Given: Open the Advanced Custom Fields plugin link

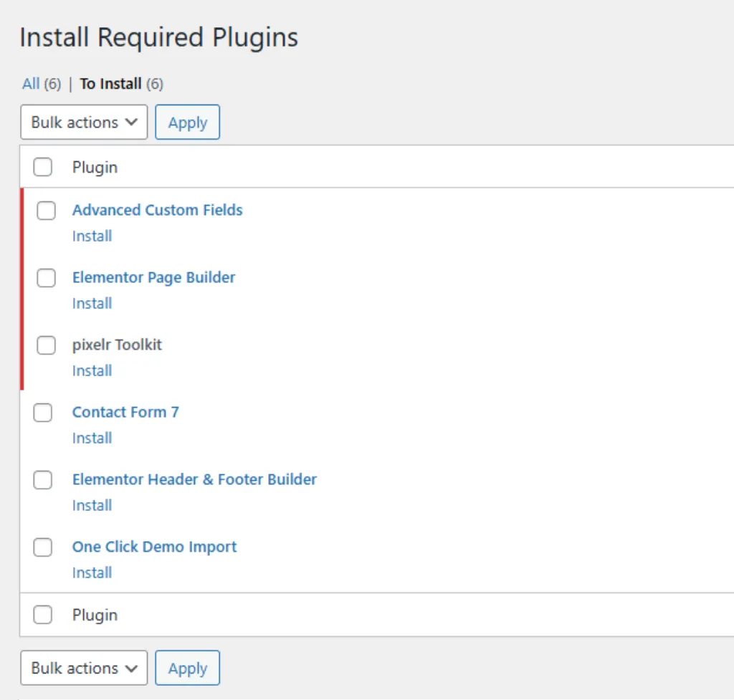Looking at the screenshot, I should [x=157, y=210].
